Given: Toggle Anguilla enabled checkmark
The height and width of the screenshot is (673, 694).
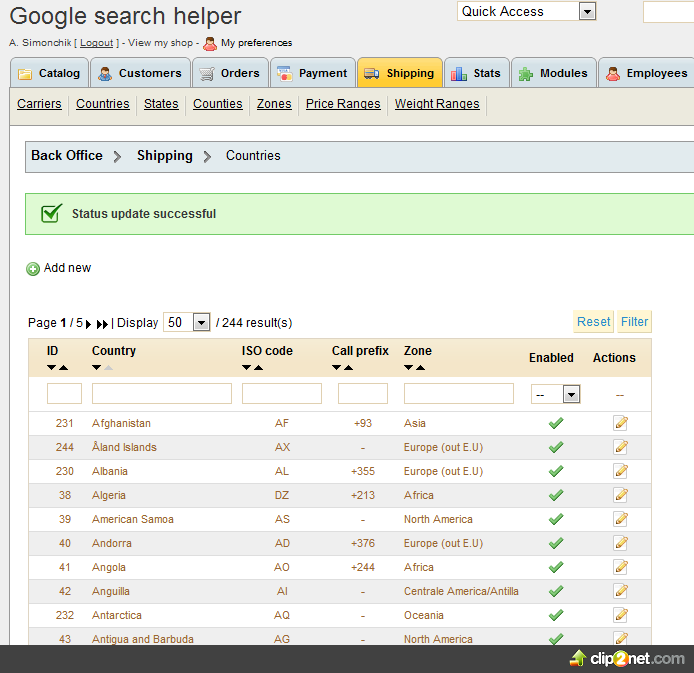Looking at the screenshot, I should tap(556, 591).
